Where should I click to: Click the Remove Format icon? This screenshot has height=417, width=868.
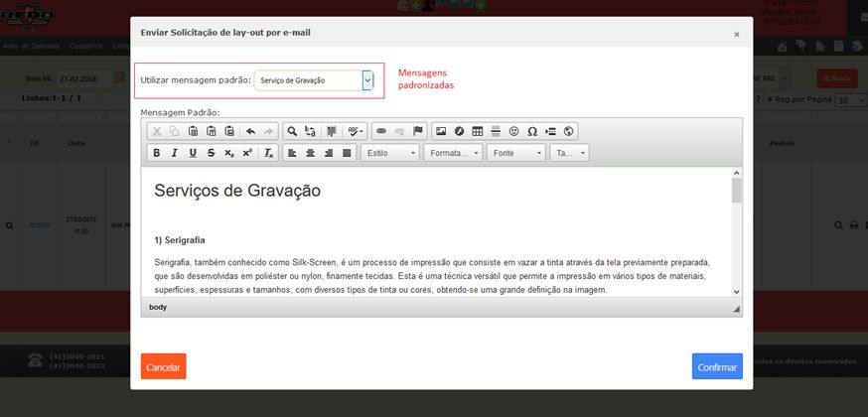point(268,153)
